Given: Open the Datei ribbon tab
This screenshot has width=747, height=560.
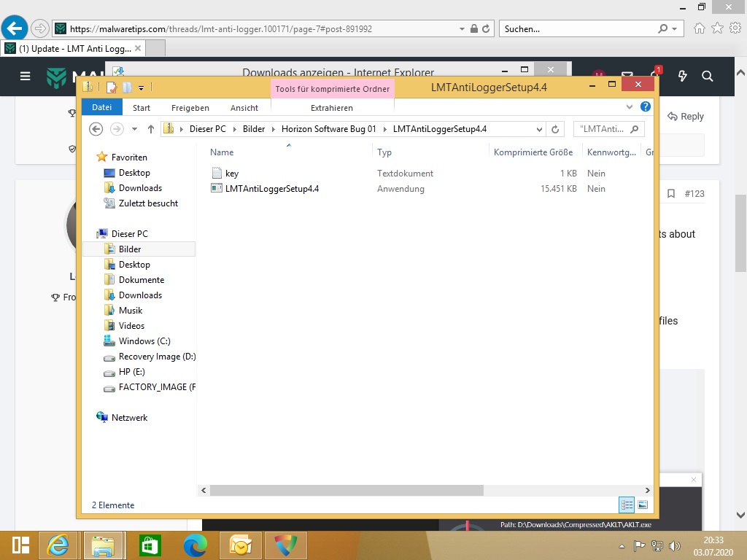Looking at the screenshot, I should point(102,107).
